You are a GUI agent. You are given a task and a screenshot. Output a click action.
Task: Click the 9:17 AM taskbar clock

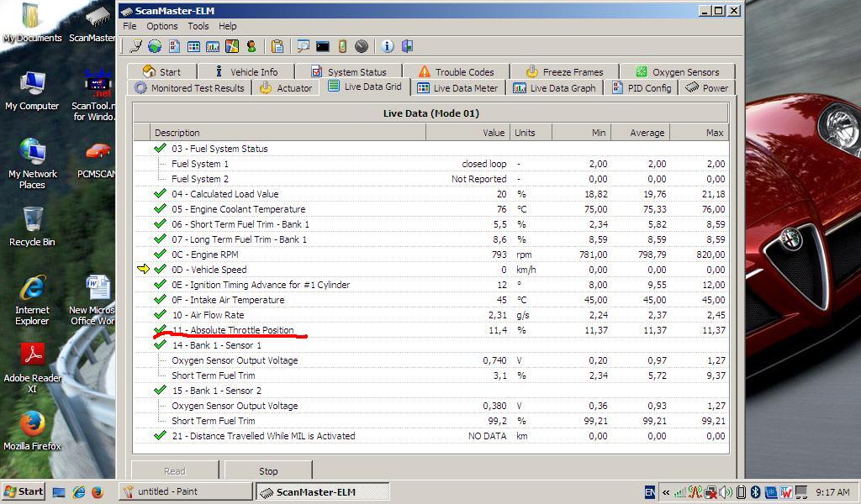pyautogui.click(x=832, y=492)
